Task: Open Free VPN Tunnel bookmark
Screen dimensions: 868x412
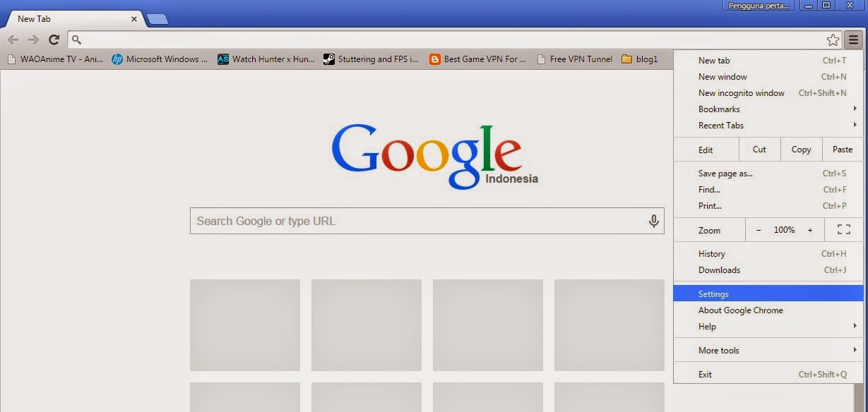Action: coord(575,59)
